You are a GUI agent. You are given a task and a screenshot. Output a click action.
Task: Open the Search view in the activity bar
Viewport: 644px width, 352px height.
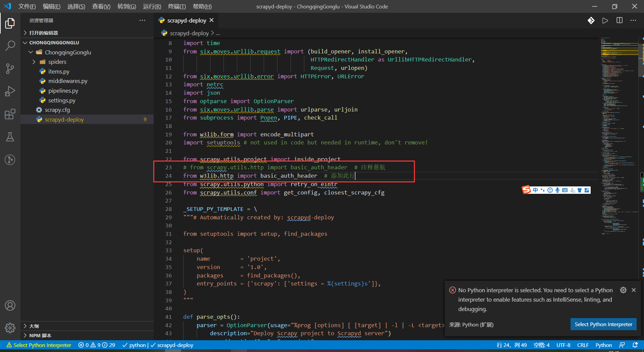10,46
